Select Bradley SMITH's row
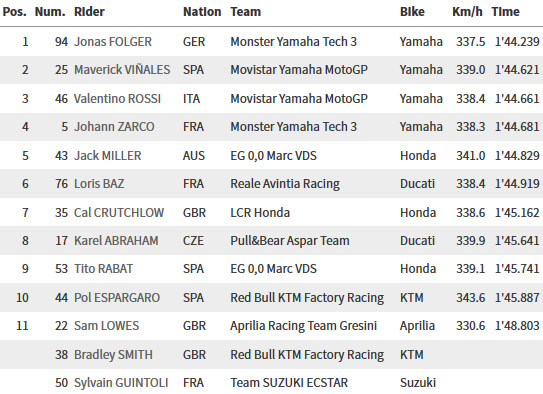 (x=272, y=355)
